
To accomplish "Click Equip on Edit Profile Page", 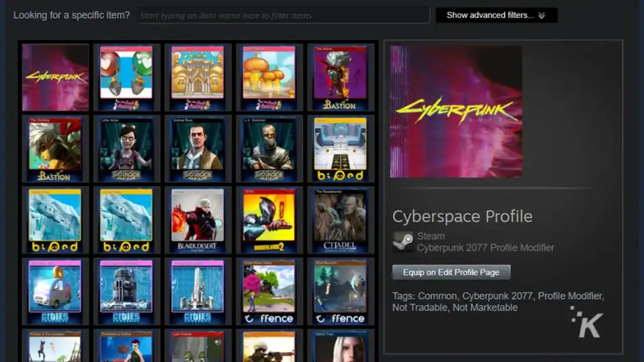I will [x=451, y=272].
